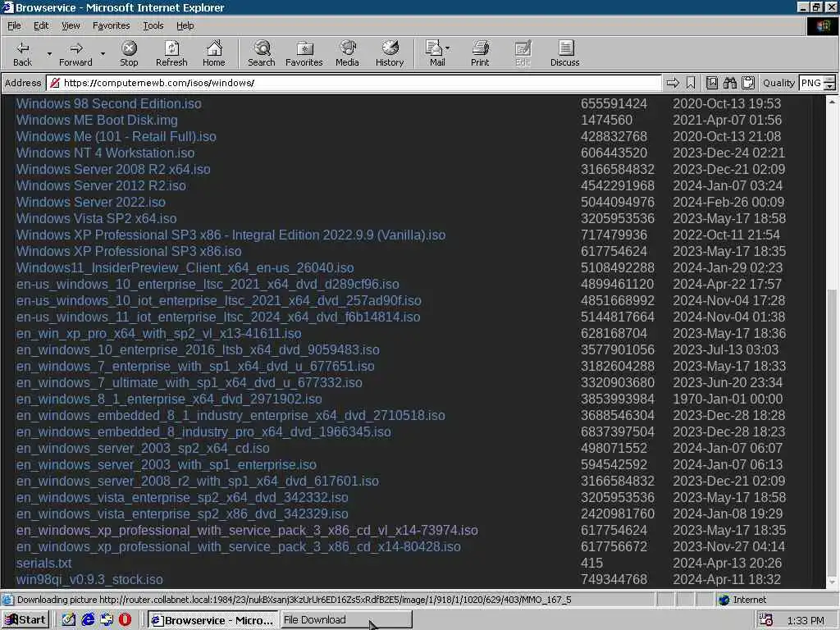Screen dimensions: 840x630
Task: Click the bookmarks book icon
Action: point(711,83)
